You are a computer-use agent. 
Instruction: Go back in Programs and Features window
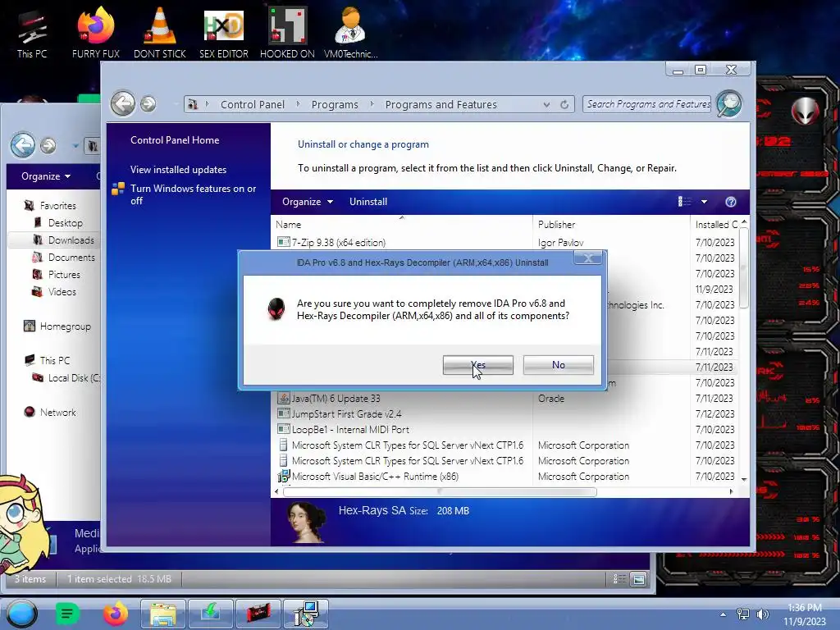(123, 103)
